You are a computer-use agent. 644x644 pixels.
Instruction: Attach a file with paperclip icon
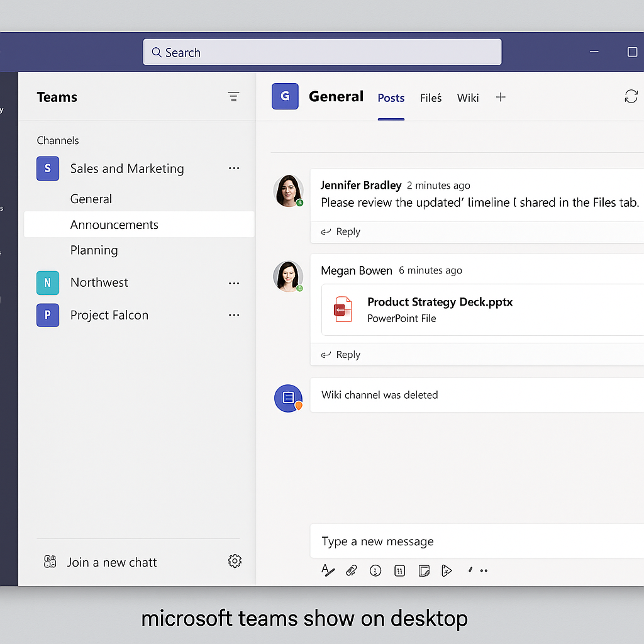pos(352,570)
